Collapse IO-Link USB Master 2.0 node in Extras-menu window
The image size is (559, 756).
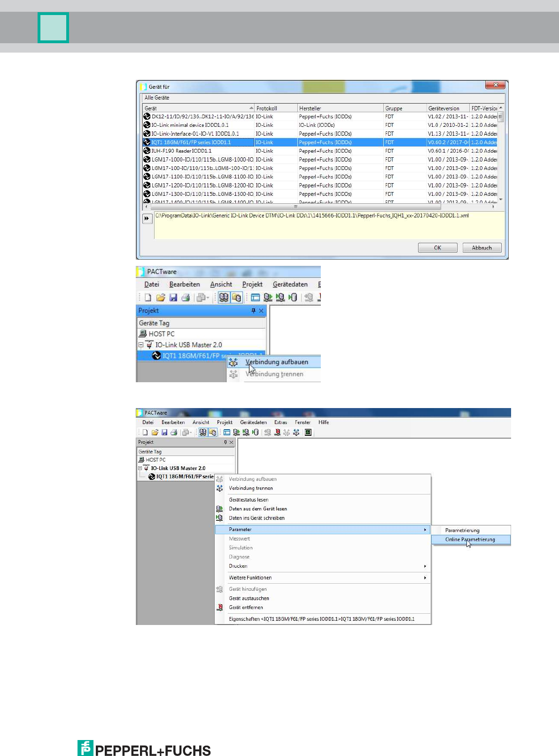click(x=140, y=468)
